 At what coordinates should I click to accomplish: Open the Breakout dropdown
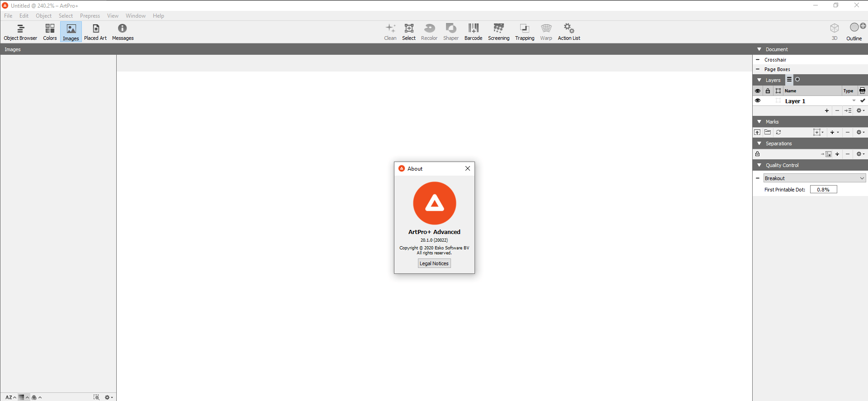click(815, 178)
